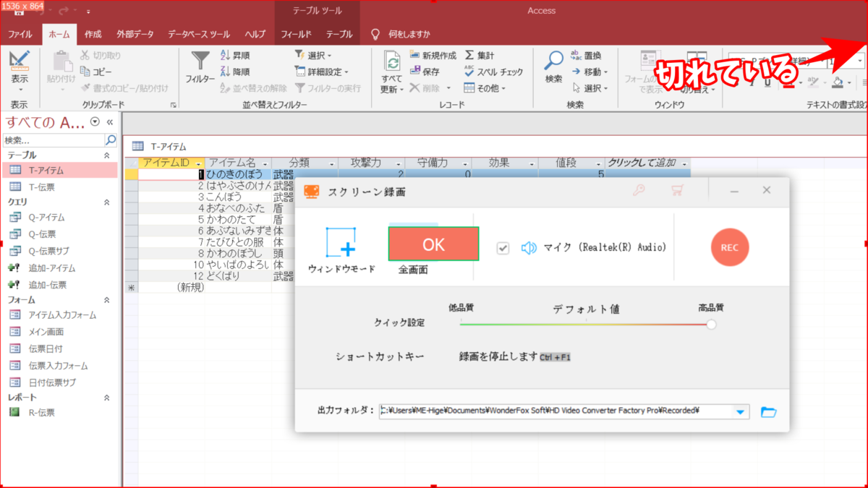Collapse the フォーム group in navigation pane
The height and width of the screenshot is (488, 868).
[x=107, y=300]
